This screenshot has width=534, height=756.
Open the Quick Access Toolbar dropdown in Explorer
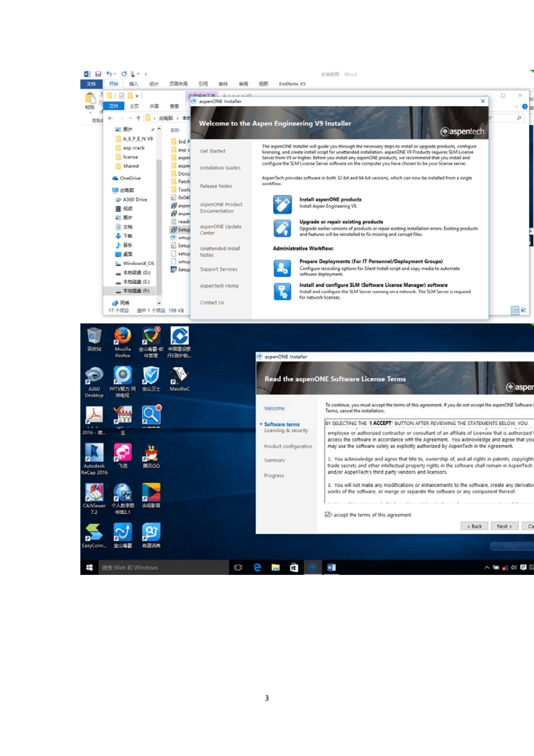pyautogui.click(x=137, y=96)
